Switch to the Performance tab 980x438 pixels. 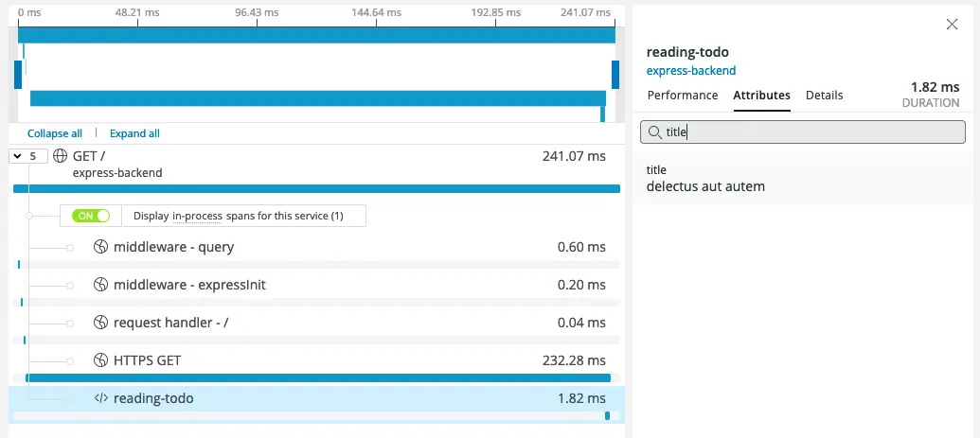(x=682, y=96)
